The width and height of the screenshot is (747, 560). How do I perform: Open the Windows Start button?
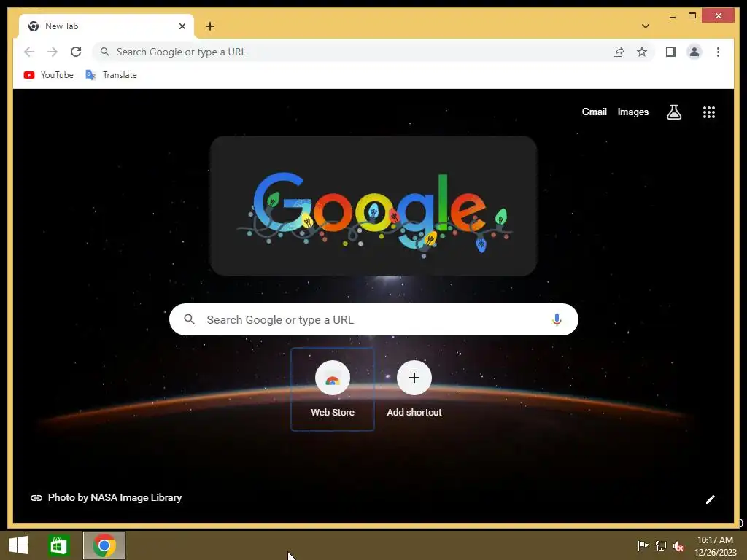pyautogui.click(x=18, y=545)
